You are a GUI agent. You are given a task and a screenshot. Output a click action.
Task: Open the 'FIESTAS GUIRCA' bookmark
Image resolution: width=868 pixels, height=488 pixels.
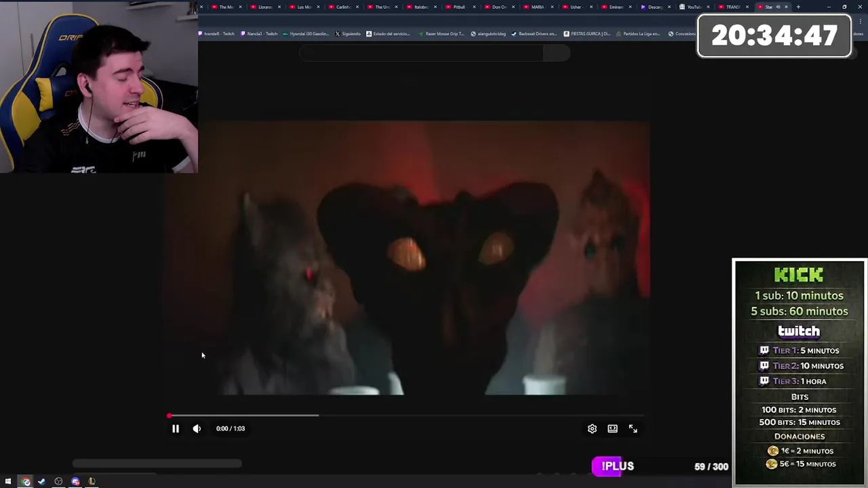coord(587,34)
